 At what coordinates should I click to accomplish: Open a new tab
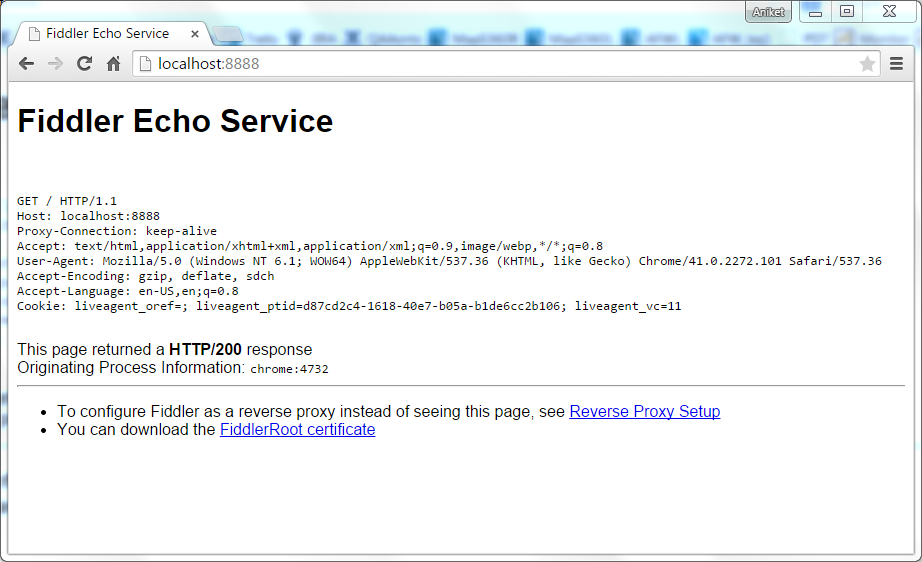pos(228,35)
